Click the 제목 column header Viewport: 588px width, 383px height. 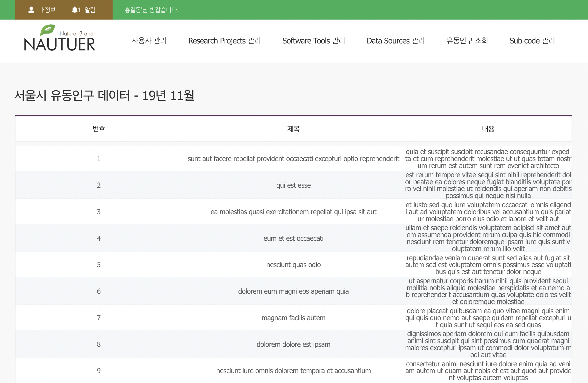point(293,129)
